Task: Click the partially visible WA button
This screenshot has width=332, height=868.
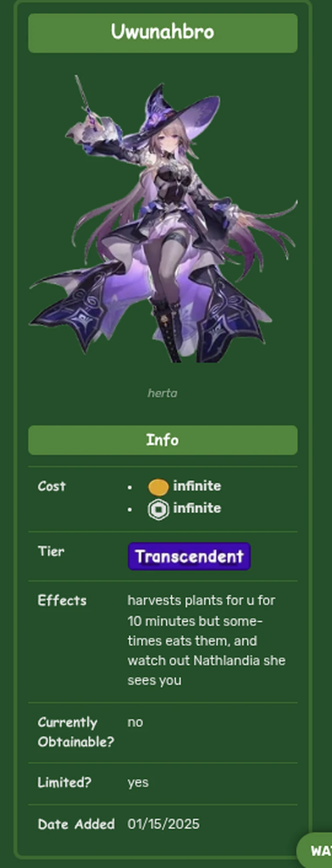Action: tap(316, 850)
